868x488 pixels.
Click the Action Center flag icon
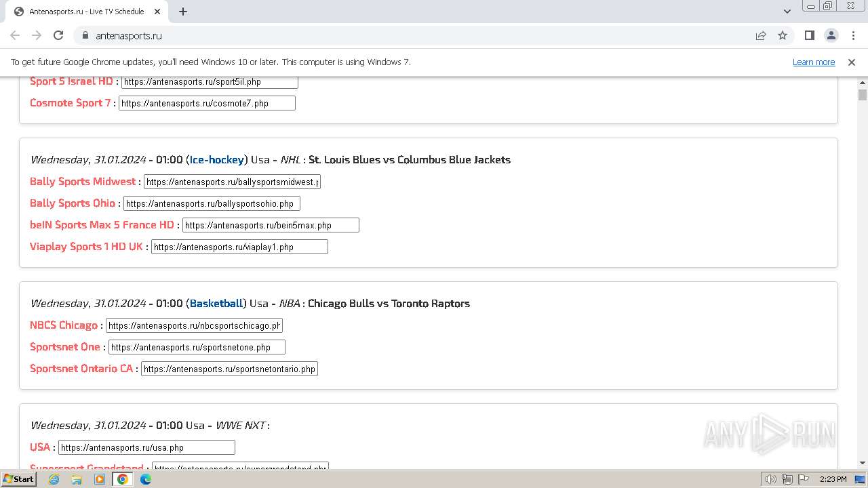804,479
